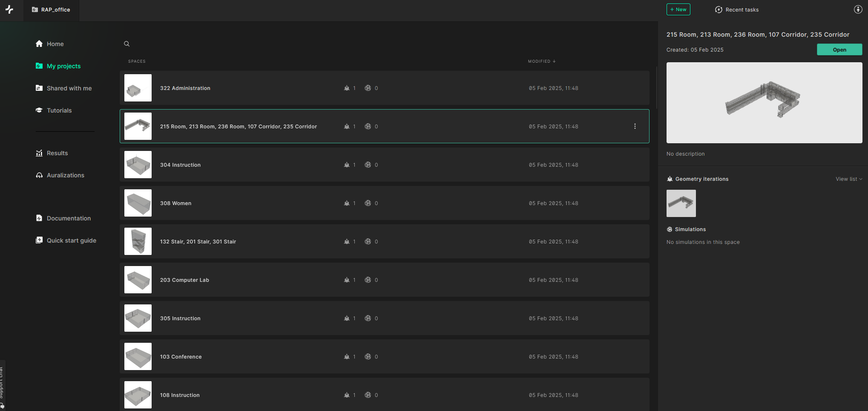Click the 108 Instruction thumbnail
Screen dimensions: 868x411
(138, 395)
